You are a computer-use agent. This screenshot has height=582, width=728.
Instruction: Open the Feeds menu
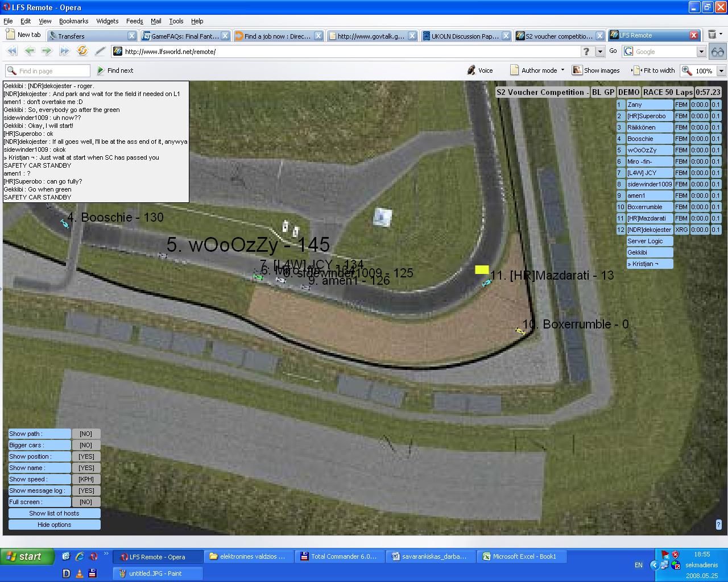[x=135, y=21]
